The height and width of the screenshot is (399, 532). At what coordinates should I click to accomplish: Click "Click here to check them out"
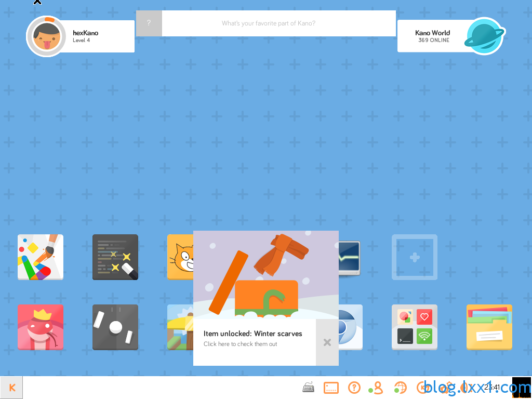pyautogui.click(x=240, y=344)
